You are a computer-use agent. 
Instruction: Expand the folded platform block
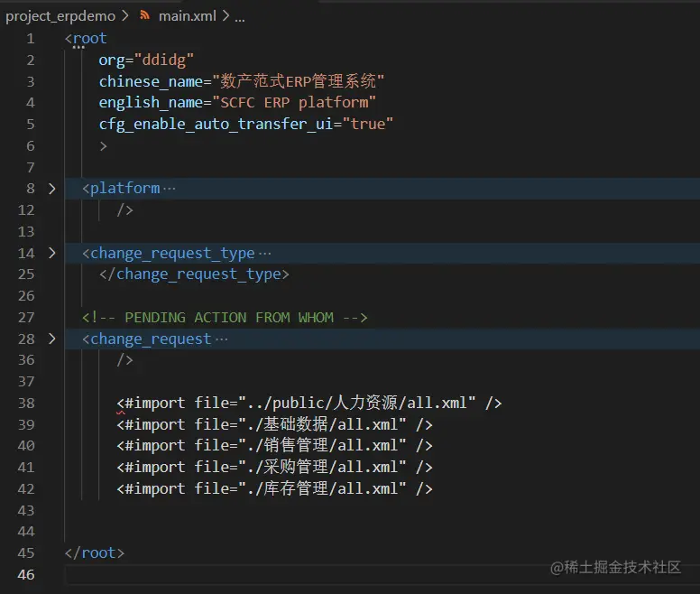click(x=51, y=189)
